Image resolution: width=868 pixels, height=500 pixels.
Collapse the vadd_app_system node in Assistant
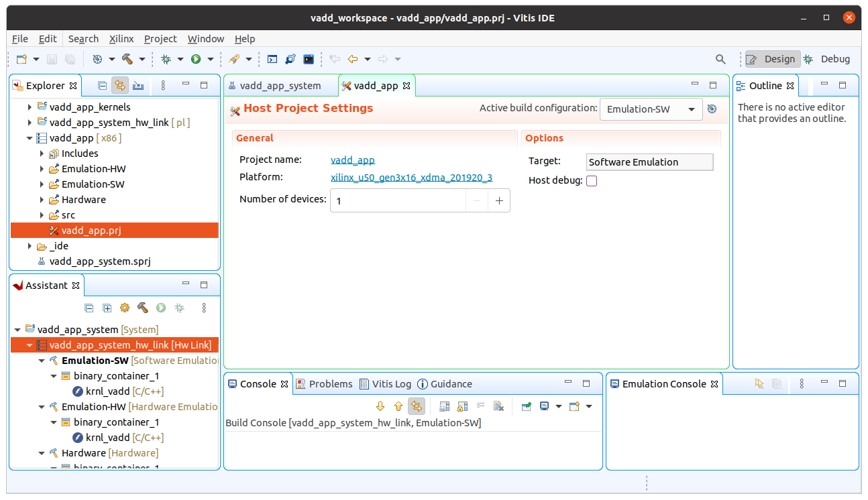click(x=17, y=330)
